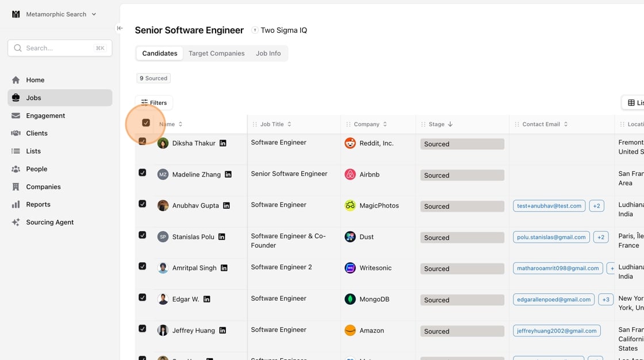The width and height of the screenshot is (644, 360).
Task: Click Diksha Thakur's avatar
Action: coord(163,143)
